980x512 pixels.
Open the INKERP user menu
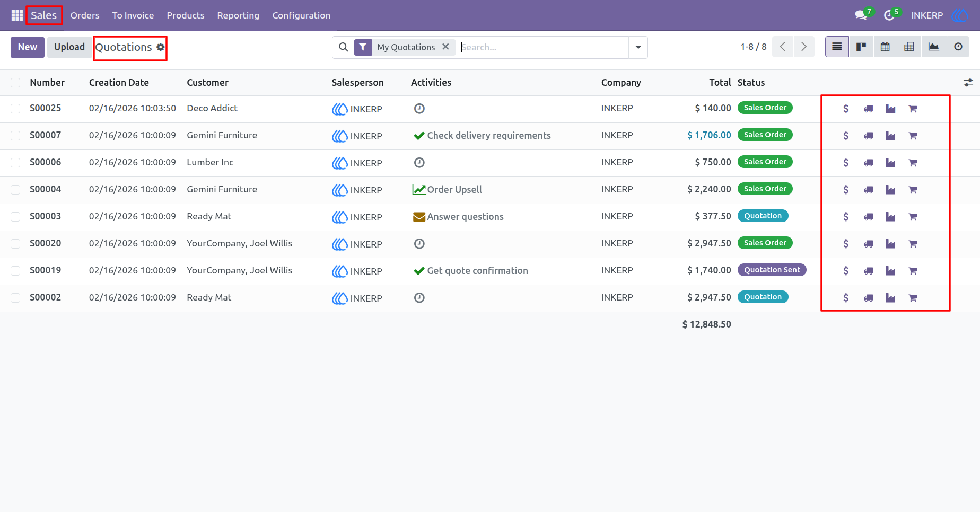pos(939,15)
